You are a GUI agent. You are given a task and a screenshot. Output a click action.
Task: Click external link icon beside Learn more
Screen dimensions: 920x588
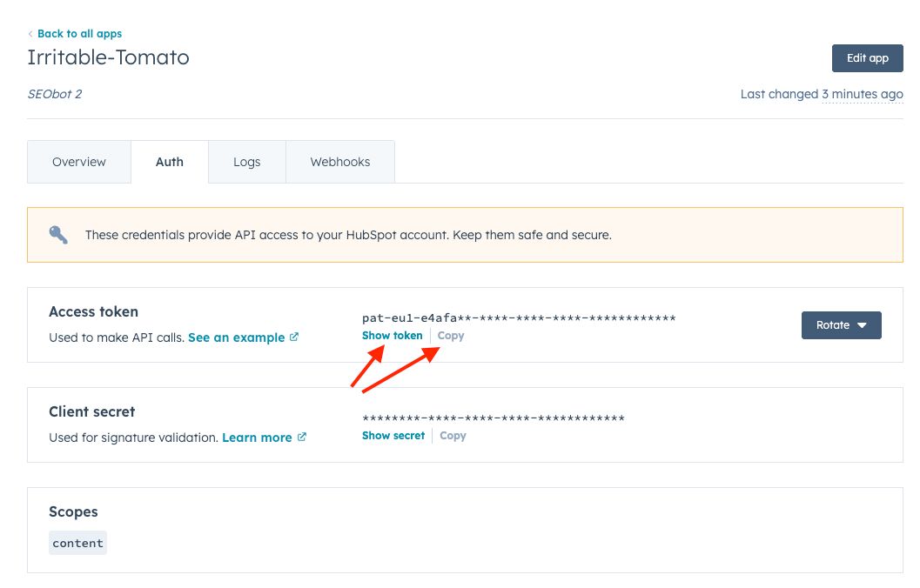coord(302,437)
